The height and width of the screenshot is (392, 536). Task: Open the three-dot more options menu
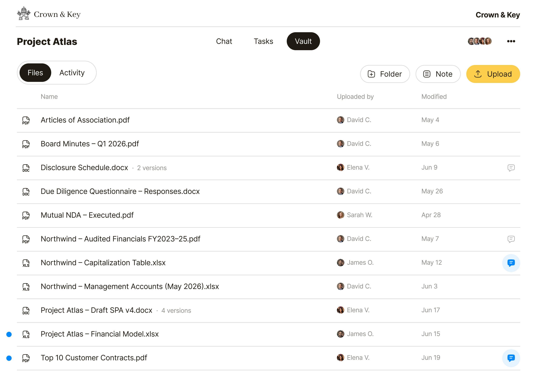click(511, 41)
